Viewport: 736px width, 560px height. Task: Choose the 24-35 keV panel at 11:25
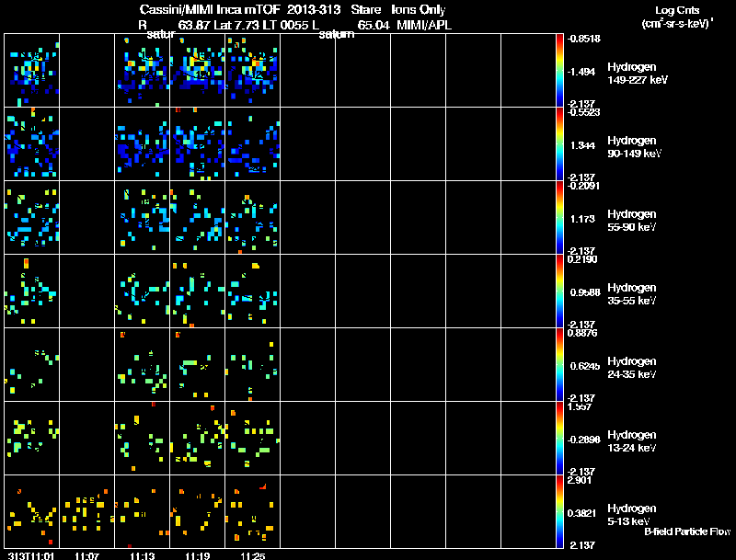(252, 365)
